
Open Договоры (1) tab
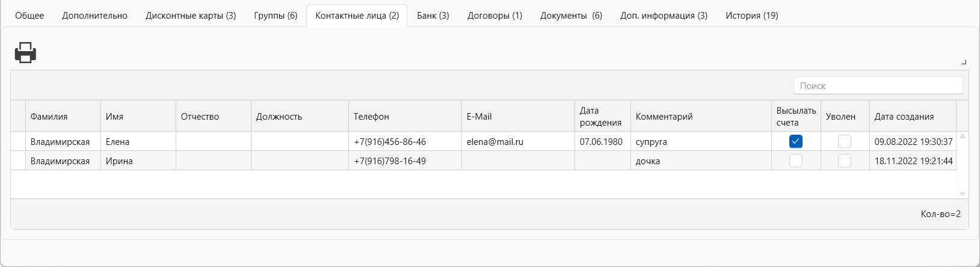pyautogui.click(x=495, y=16)
